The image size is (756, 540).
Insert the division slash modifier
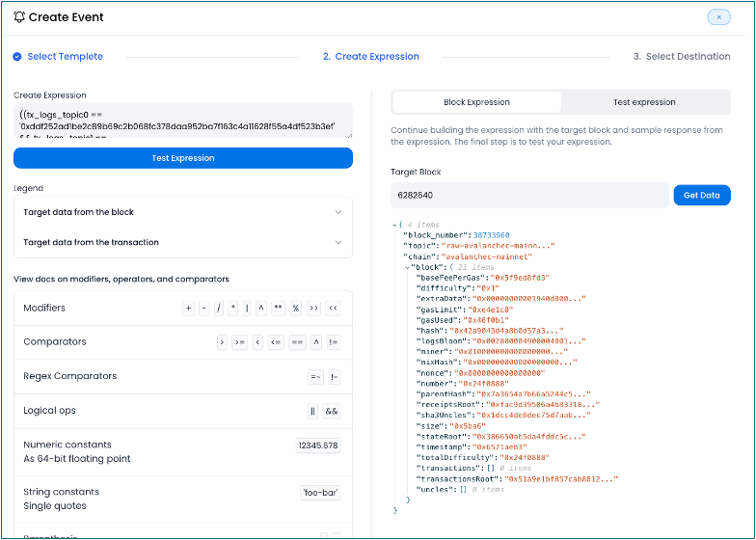(x=218, y=309)
